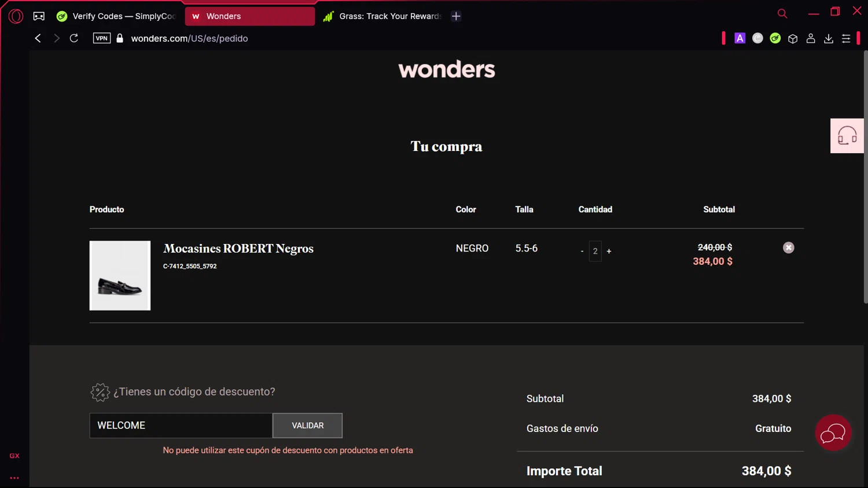Click the tab search magnifier icon
868x488 pixels.
pyautogui.click(x=782, y=13)
